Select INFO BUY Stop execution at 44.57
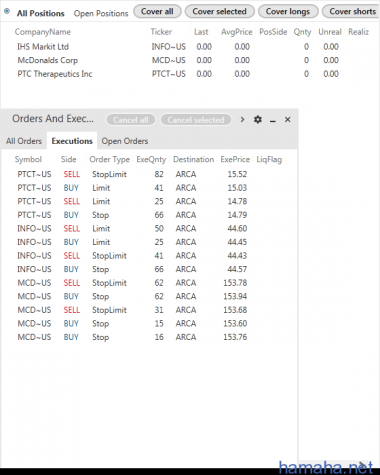This screenshot has width=380, height=475. [149, 269]
